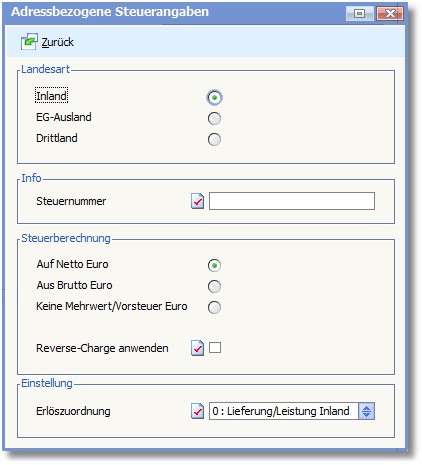
Task: Click the restore window button in title bar
Action: pos(360,13)
